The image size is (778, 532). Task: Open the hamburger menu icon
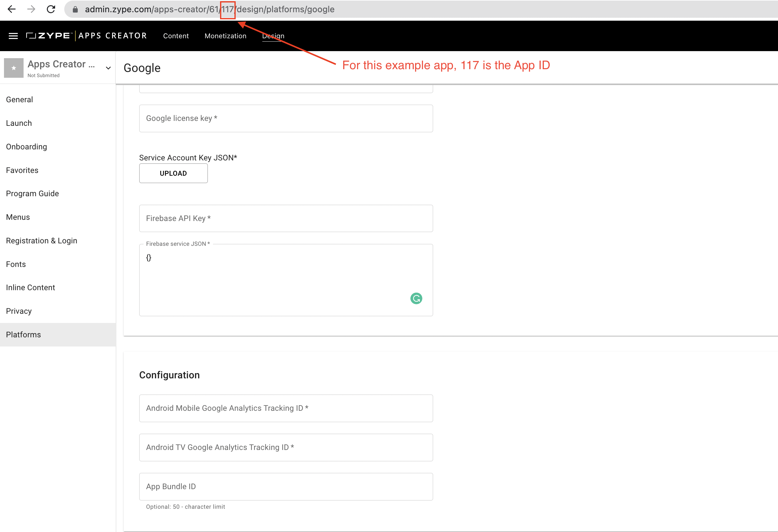point(13,36)
